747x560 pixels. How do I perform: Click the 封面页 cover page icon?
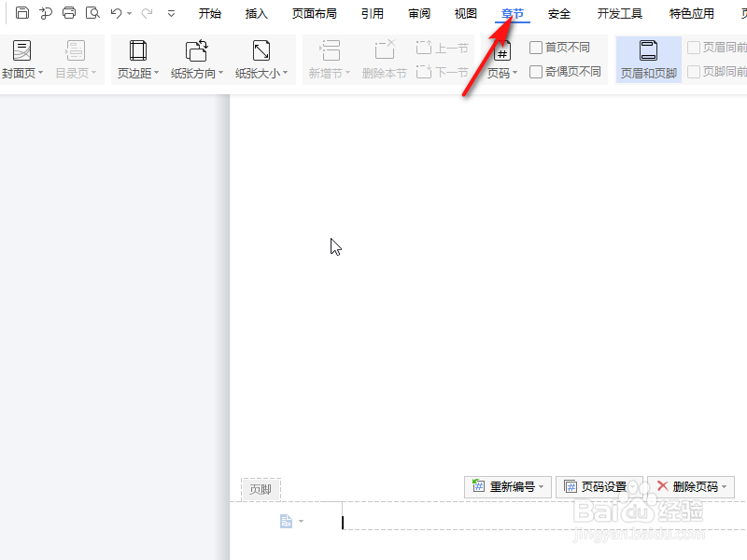pyautogui.click(x=21, y=50)
